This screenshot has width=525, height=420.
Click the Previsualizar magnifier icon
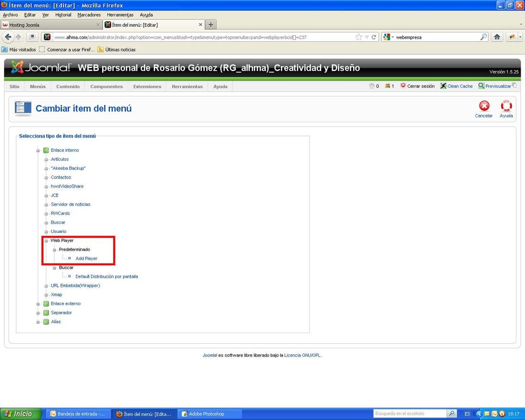coord(481,86)
